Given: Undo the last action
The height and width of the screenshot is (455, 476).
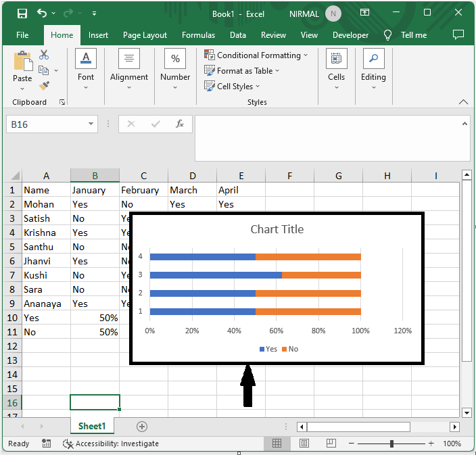Looking at the screenshot, I should [42, 14].
